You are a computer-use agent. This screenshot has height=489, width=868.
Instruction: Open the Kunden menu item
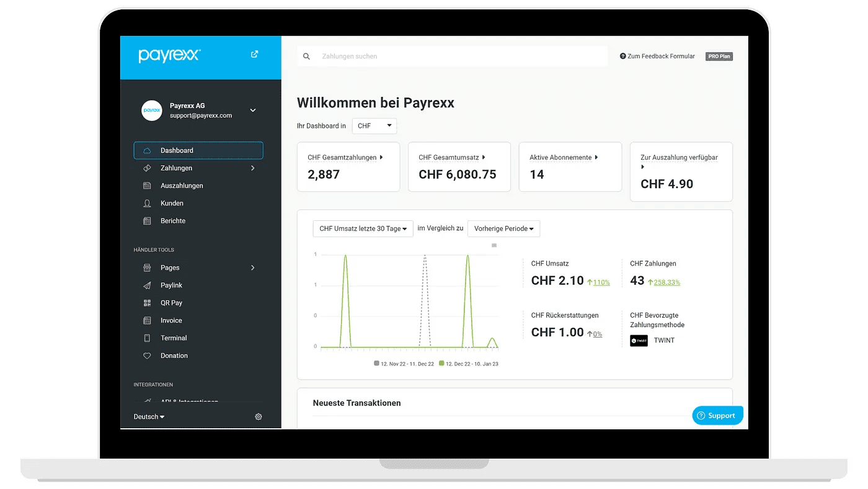(198, 204)
